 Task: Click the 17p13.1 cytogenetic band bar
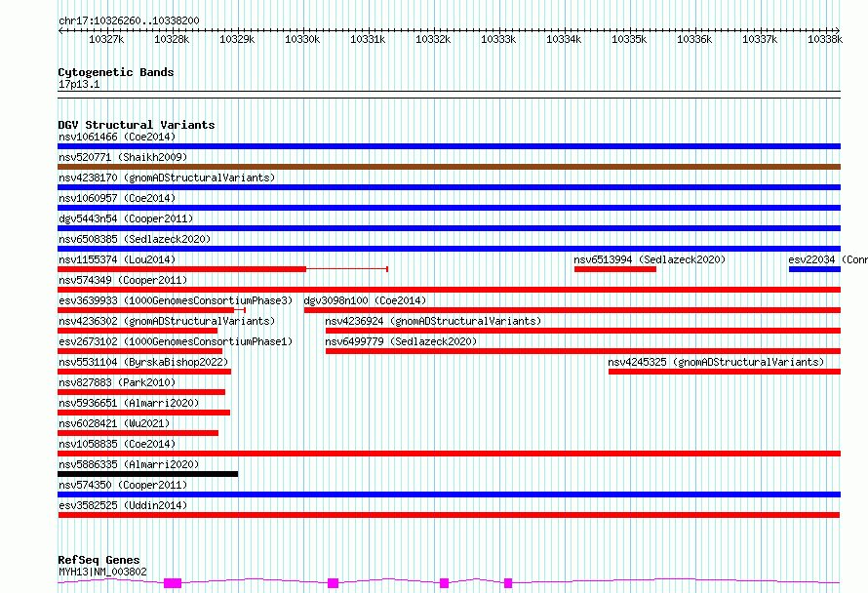coord(449,95)
